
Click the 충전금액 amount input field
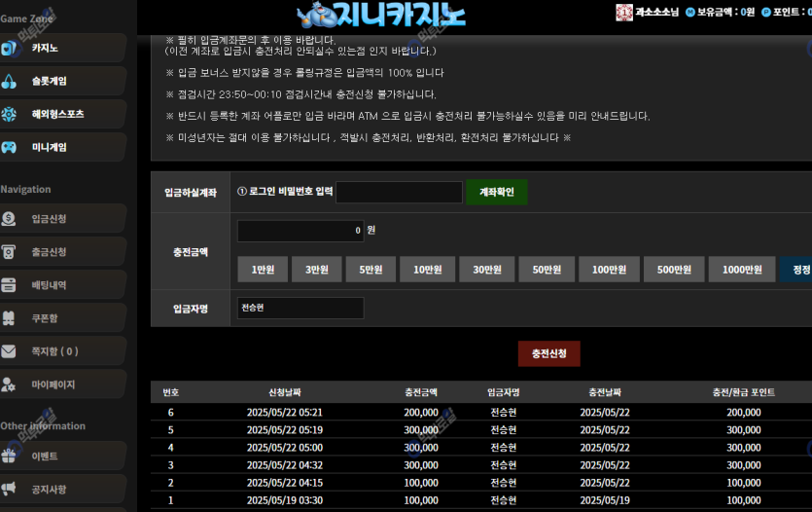coord(300,231)
